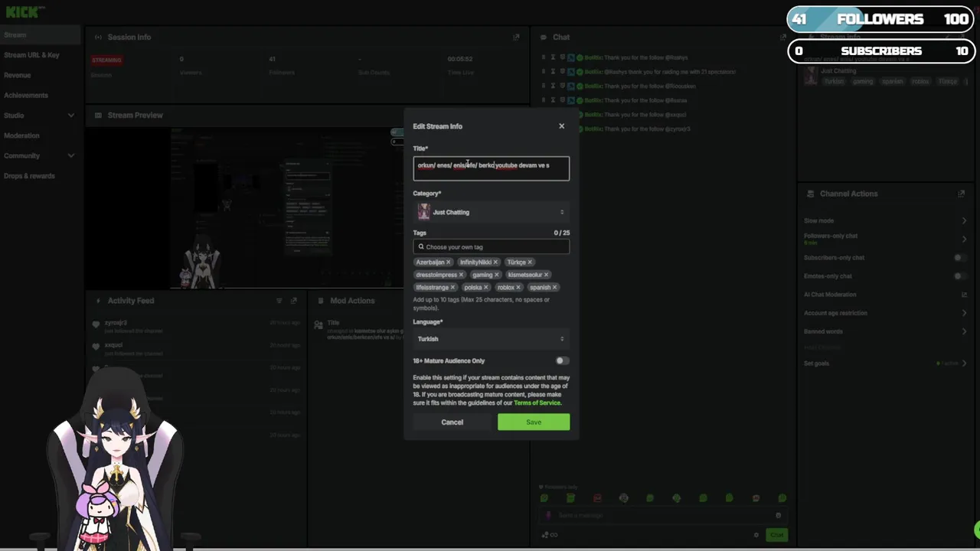Image resolution: width=980 pixels, height=551 pixels.
Task: Click the chat message input field
Action: (x=662, y=515)
